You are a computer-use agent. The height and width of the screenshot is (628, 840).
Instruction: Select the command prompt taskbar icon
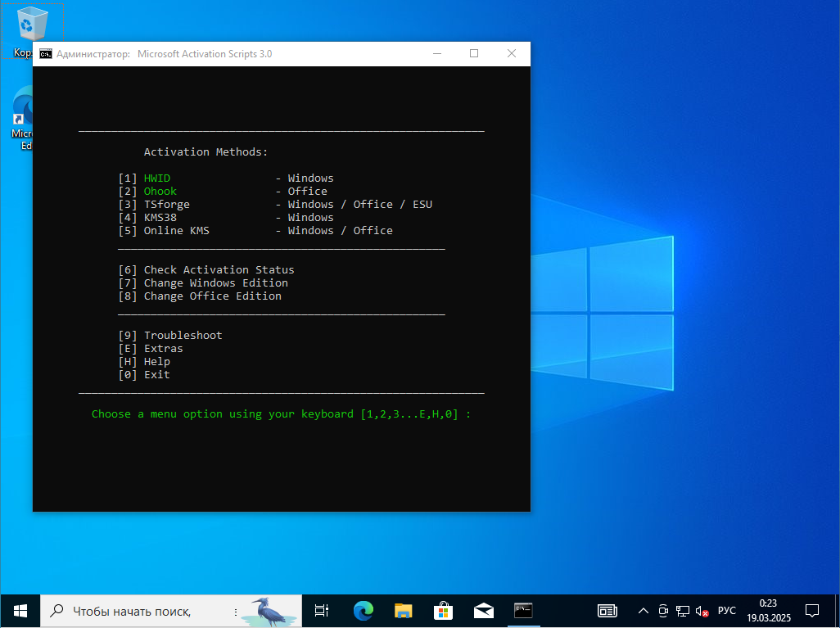coord(523,611)
